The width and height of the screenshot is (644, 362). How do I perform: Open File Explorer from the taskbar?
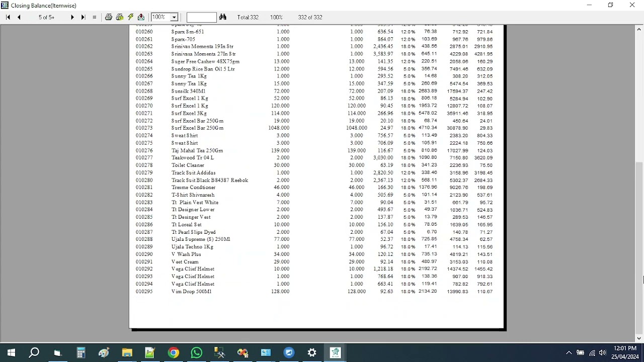[x=127, y=353]
